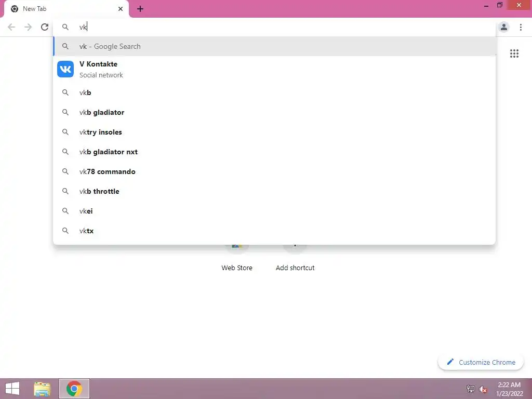Viewport: 532px width, 399px height.
Task: Click the browser back arrow
Action: tap(11, 27)
